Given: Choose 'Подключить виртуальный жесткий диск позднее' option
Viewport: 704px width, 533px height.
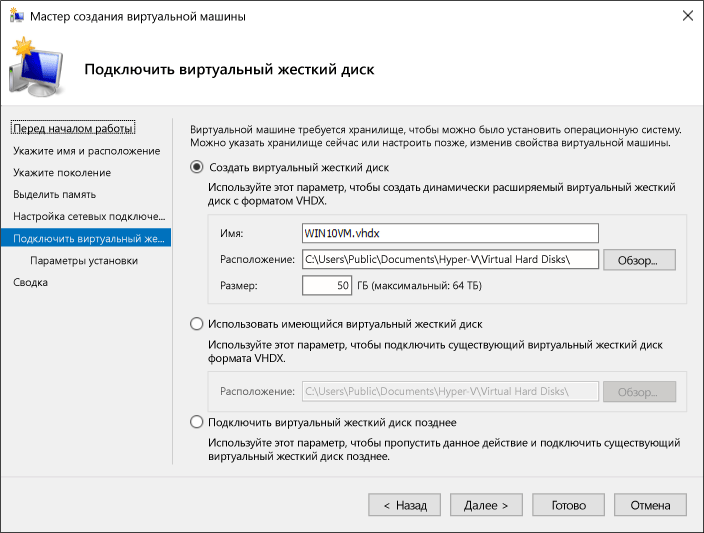Looking at the screenshot, I should (197, 422).
